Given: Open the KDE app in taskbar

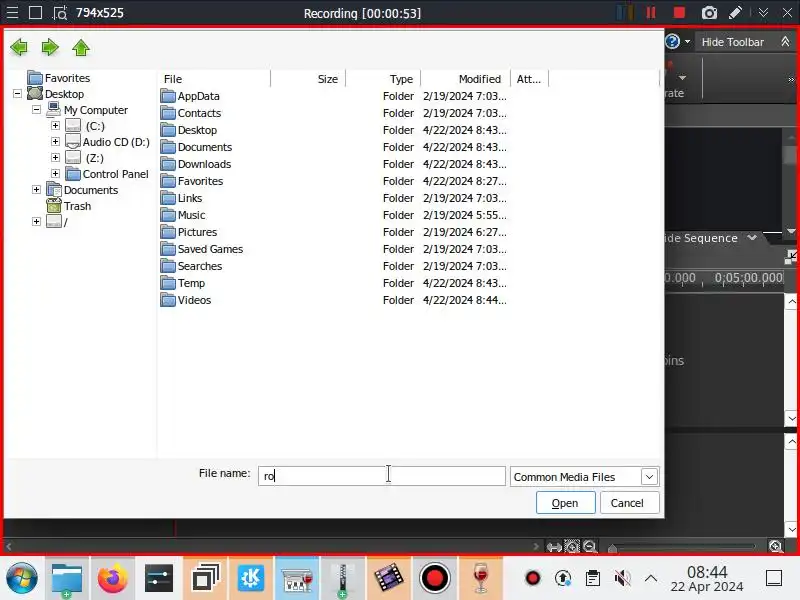Looking at the screenshot, I should click(x=251, y=579).
